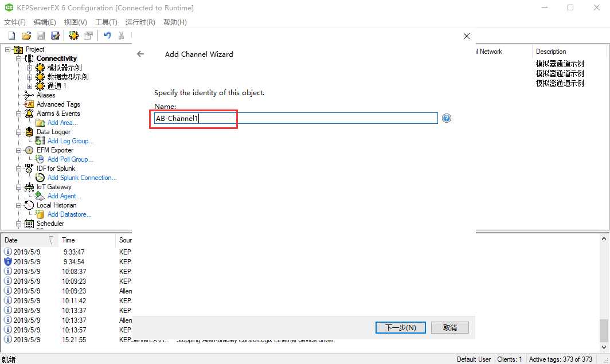Click the grayed Save floppy icon
The width and height of the screenshot is (610, 364).
(x=41, y=36)
